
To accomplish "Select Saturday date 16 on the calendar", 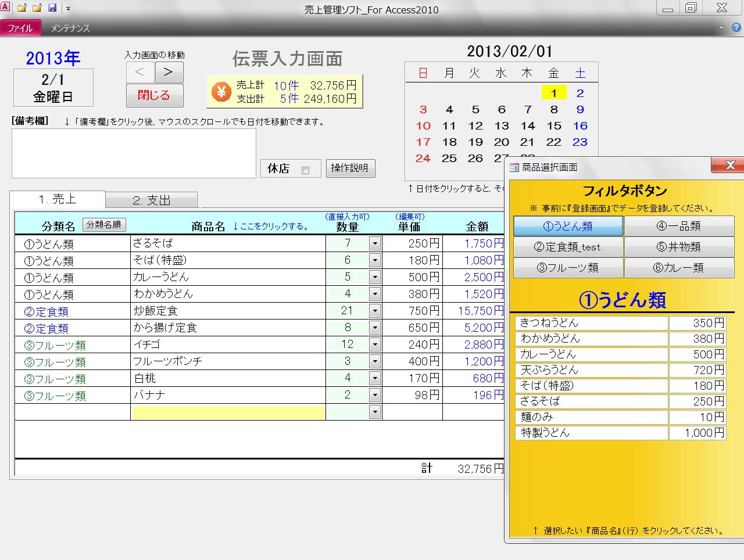I will pos(580,125).
